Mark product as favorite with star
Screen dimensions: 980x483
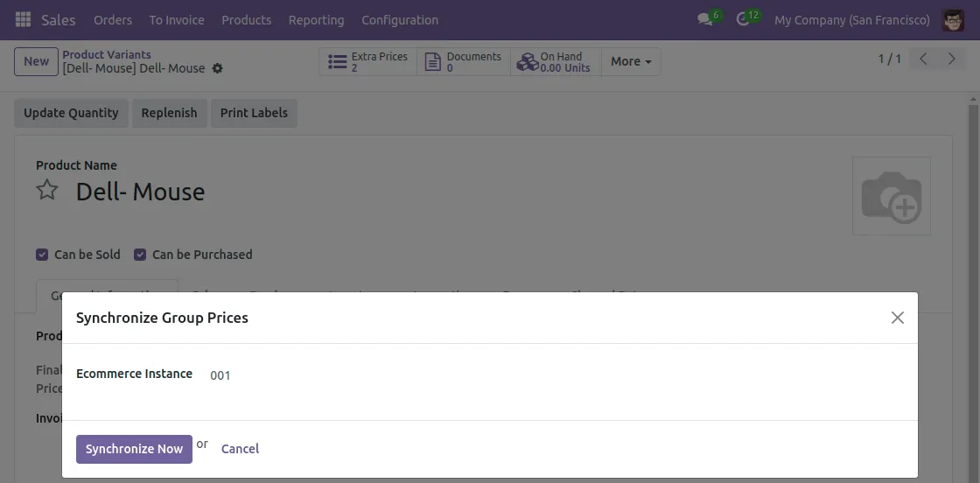click(47, 190)
